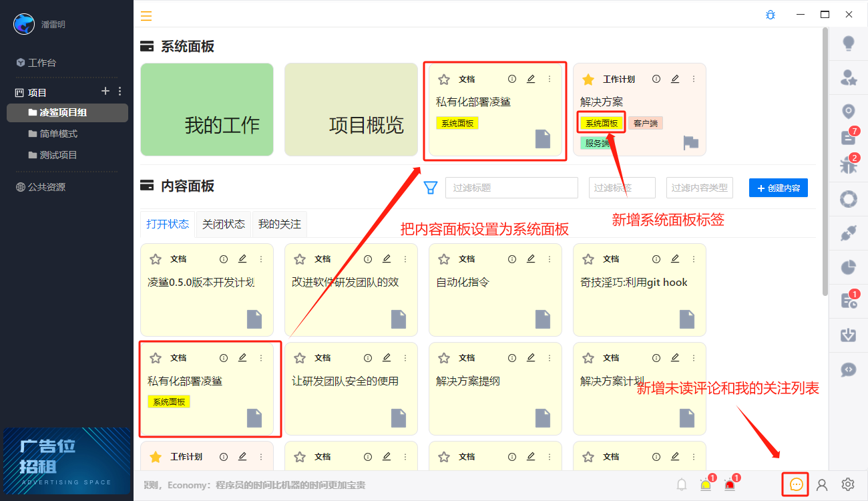868x501 pixels.
Task: Switch to the 关闭状态 tab
Action: coord(224,224)
